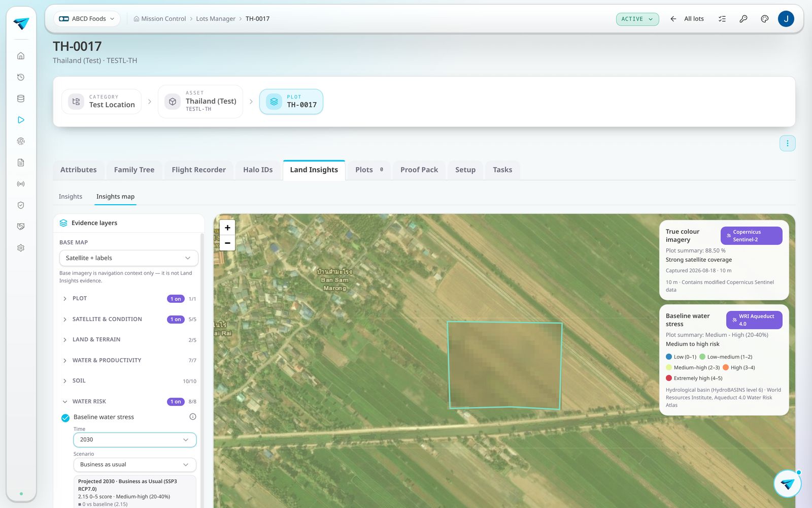Viewport: 812px width, 508px height.
Task: Open the checklist icon in top bar
Action: 722,19
